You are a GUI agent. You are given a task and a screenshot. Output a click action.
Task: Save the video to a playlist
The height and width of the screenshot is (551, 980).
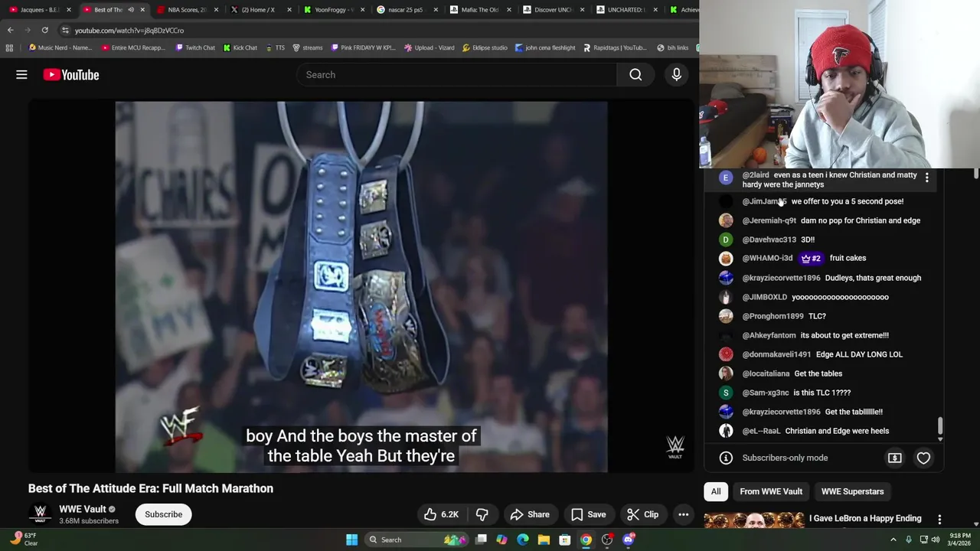pyautogui.click(x=588, y=514)
